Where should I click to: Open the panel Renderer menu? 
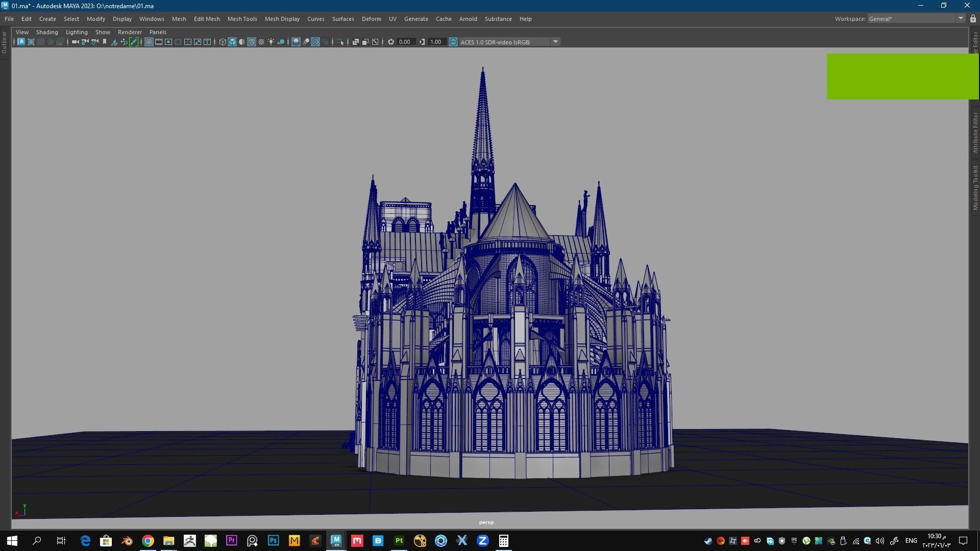coord(130,32)
